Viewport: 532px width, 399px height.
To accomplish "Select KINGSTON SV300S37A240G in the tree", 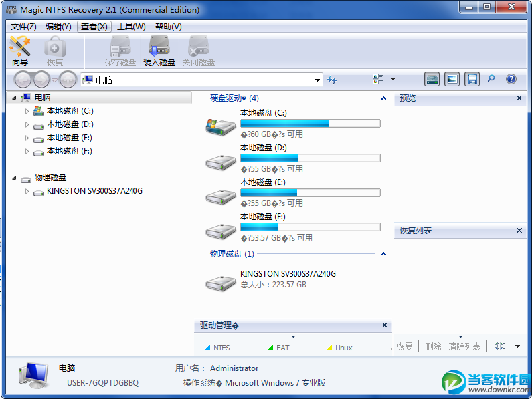I will point(95,191).
